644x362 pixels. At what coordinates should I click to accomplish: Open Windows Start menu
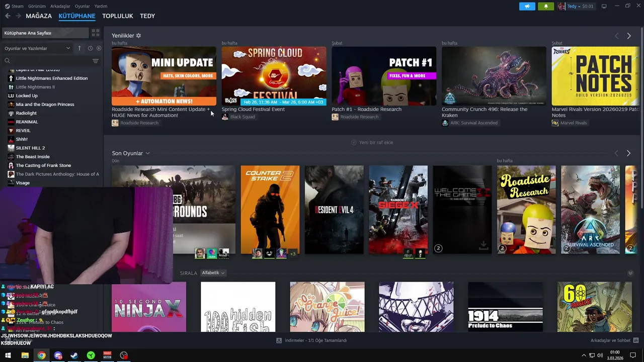[8, 355]
